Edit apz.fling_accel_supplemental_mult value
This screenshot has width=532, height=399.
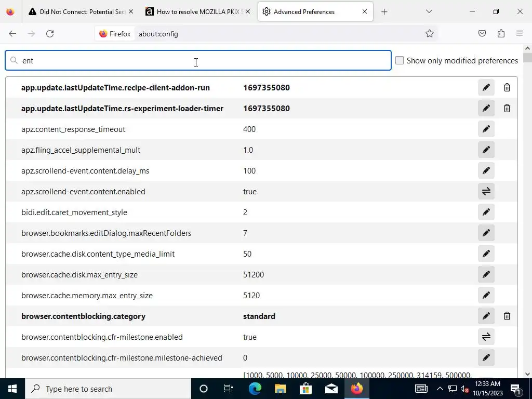486,150
